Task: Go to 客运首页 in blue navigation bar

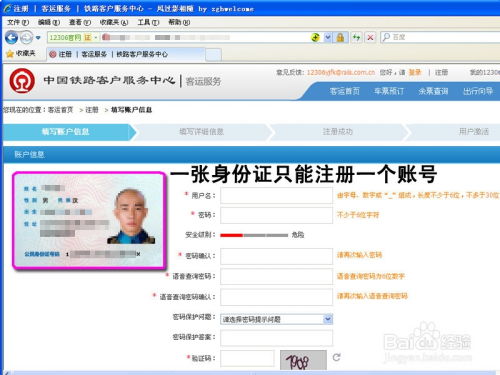Action: tap(345, 91)
